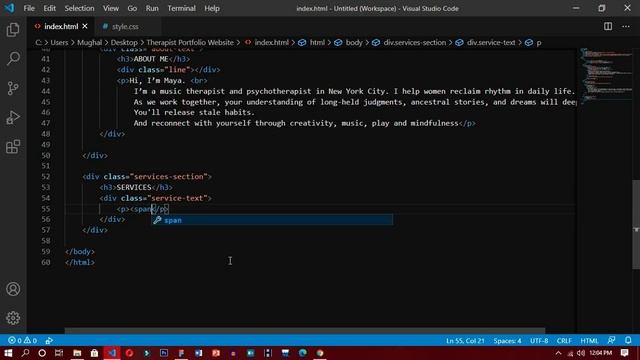The image size is (640, 360).
Task: Open the Explorer view in activity bar
Action: click(13, 30)
